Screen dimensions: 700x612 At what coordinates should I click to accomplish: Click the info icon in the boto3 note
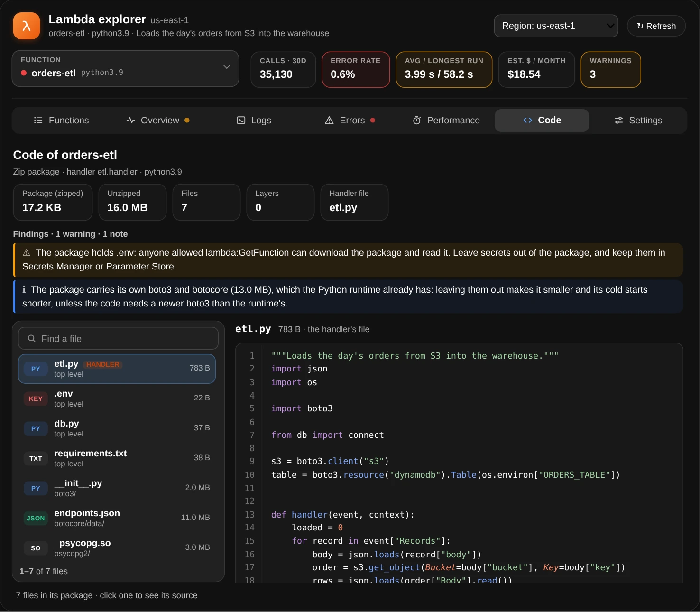(24, 289)
